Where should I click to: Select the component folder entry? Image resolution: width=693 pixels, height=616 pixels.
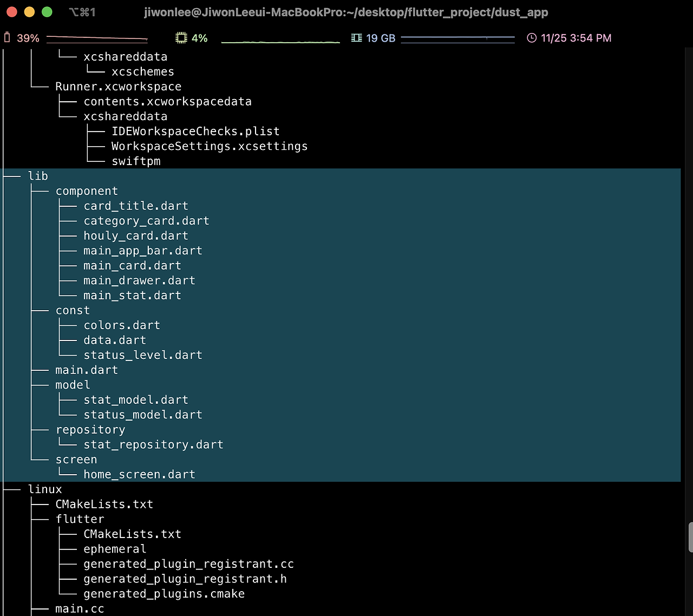tap(87, 191)
